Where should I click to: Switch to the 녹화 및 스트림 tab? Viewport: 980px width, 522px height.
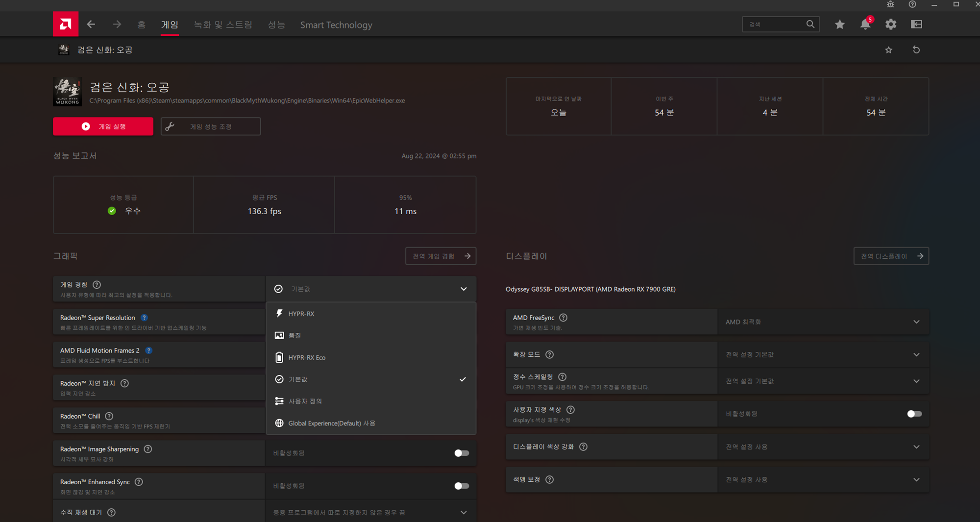pos(223,25)
